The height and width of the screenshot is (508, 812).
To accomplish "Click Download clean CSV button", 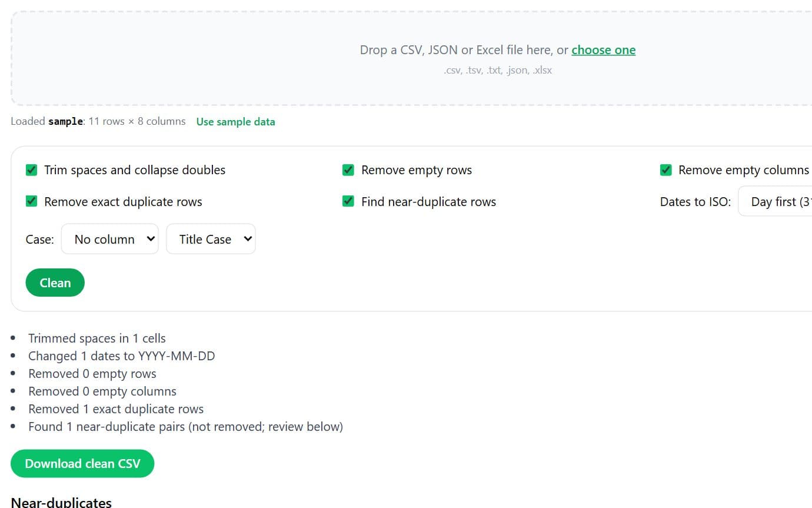I will click(x=82, y=464).
